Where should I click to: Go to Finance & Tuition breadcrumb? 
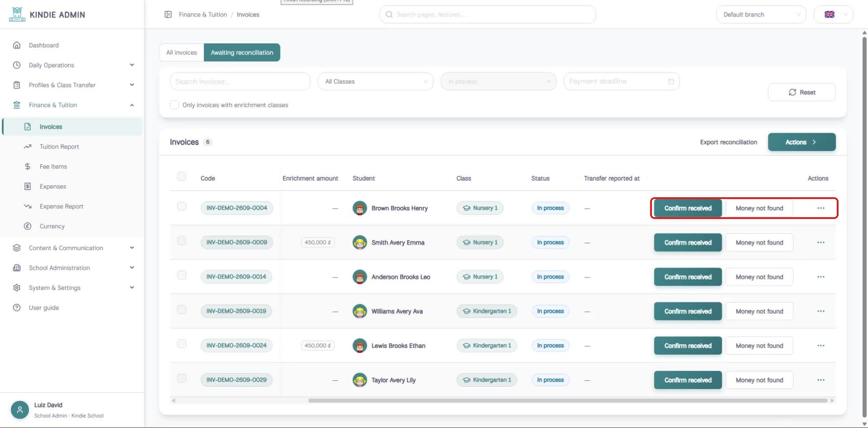click(x=203, y=15)
